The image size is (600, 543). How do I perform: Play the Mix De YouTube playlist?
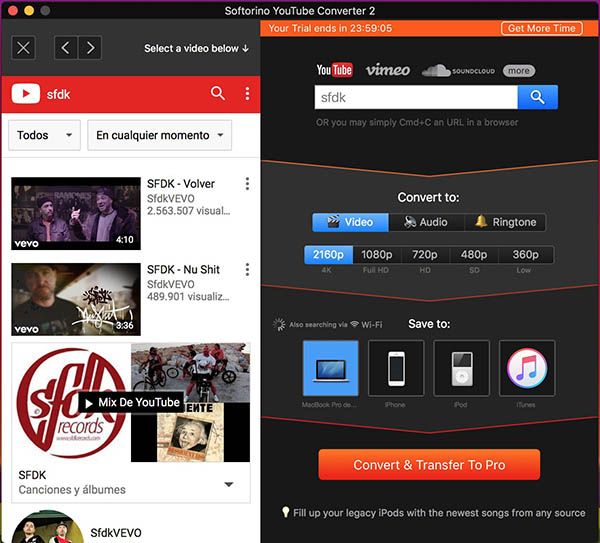coord(131,403)
